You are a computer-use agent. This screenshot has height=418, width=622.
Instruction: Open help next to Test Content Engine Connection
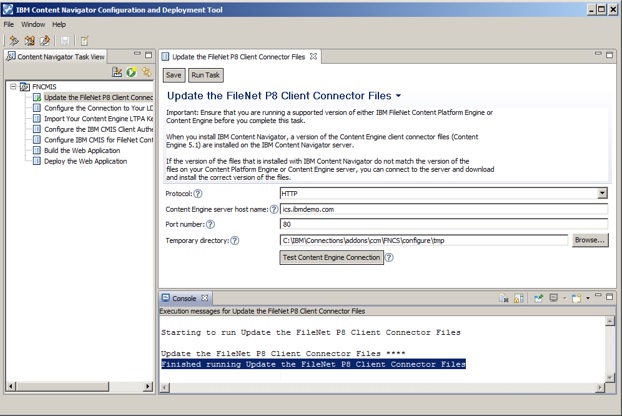pyautogui.click(x=389, y=257)
